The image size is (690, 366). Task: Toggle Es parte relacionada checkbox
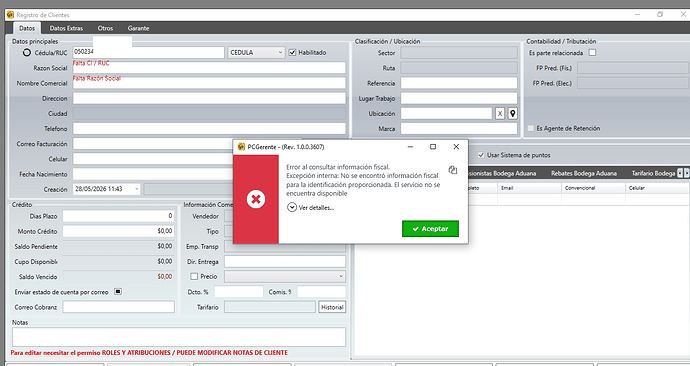tap(592, 53)
